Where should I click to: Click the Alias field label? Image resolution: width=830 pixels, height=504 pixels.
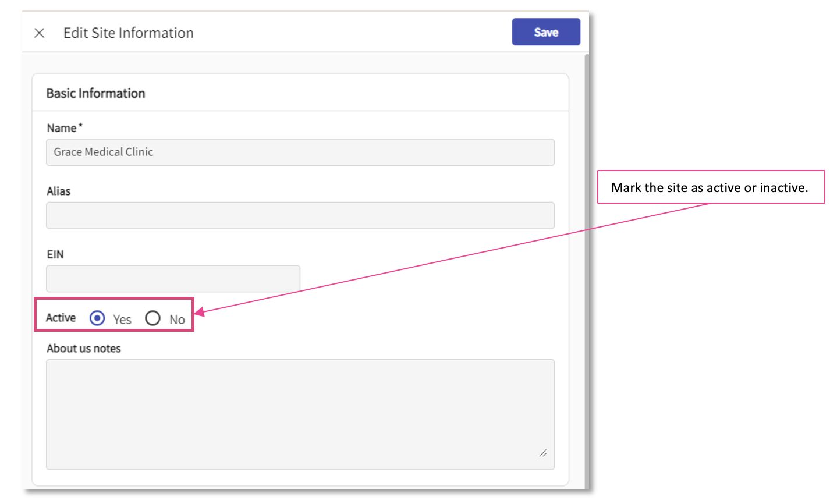[x=58, y=191]
